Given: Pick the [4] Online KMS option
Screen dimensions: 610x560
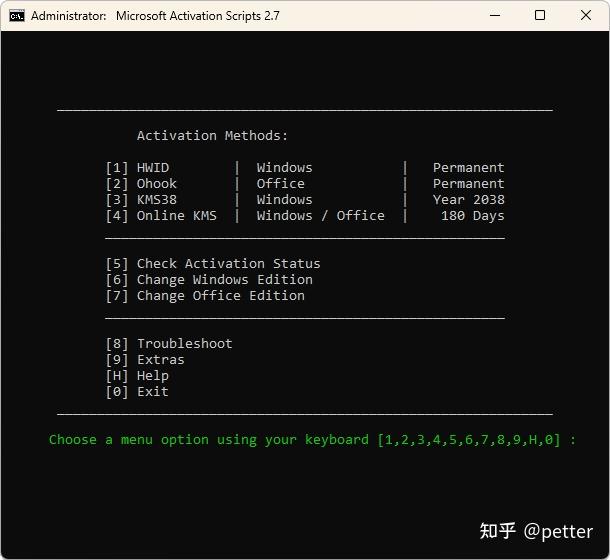Looking at the screenshot, I should tap(162, 216).
